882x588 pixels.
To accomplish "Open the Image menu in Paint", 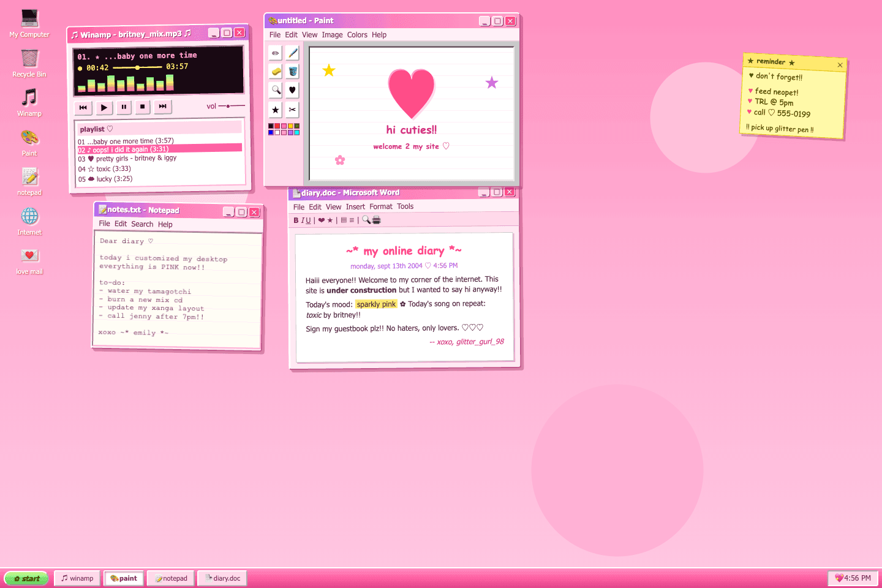I will click(332, 35).
